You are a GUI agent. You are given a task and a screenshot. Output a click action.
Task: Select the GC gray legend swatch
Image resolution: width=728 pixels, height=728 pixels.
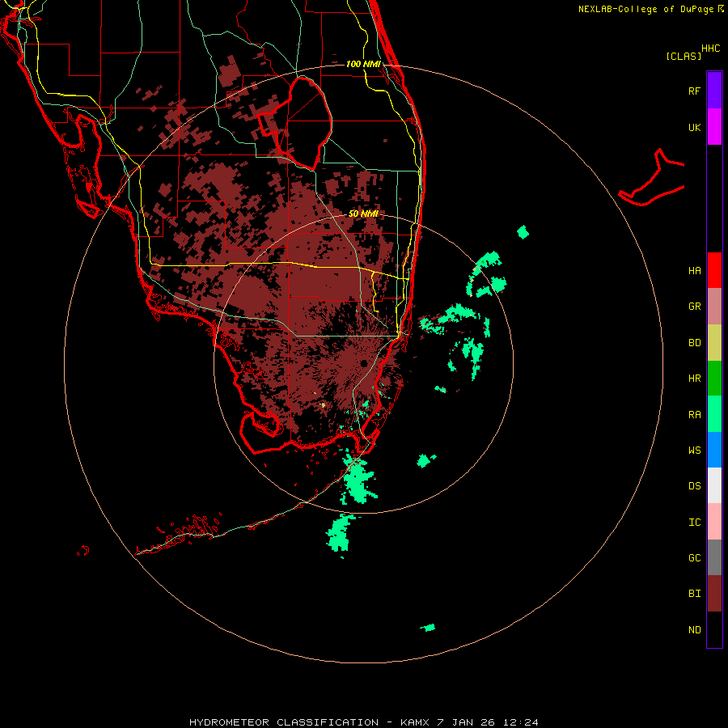pos(714,557)
